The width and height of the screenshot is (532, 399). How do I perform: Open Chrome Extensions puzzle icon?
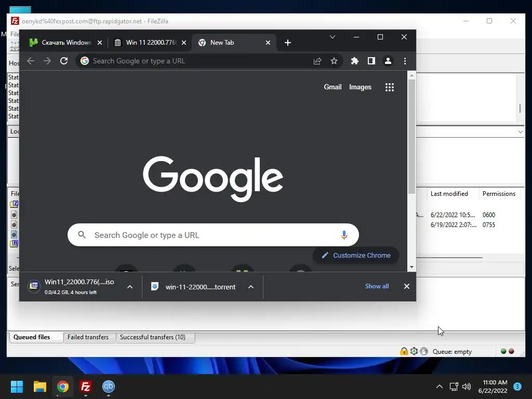354,61
